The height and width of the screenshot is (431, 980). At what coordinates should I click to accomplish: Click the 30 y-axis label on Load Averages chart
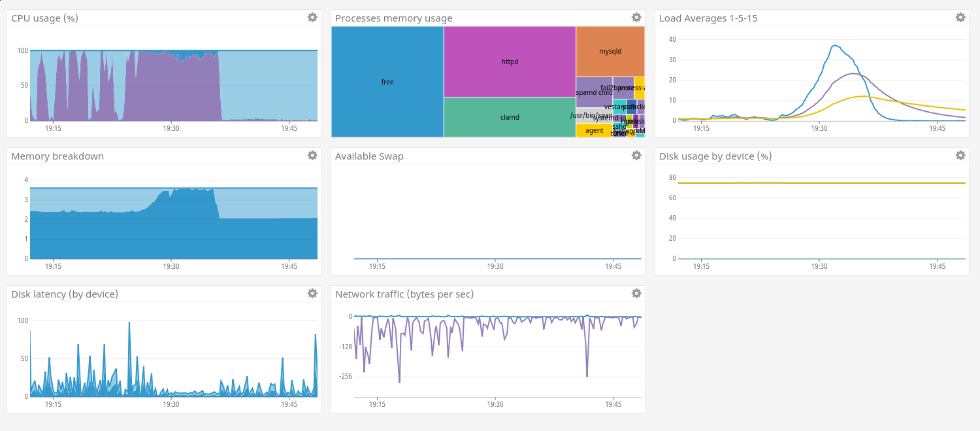(672, 60)
